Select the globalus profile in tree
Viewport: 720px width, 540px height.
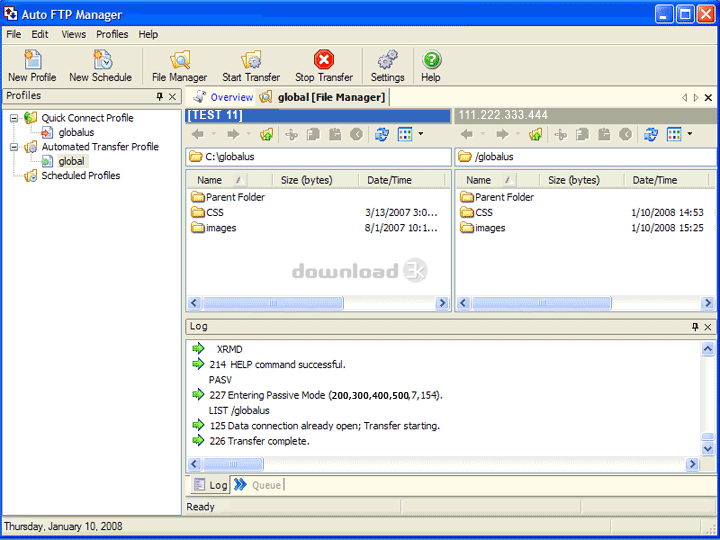pos(75,132)
